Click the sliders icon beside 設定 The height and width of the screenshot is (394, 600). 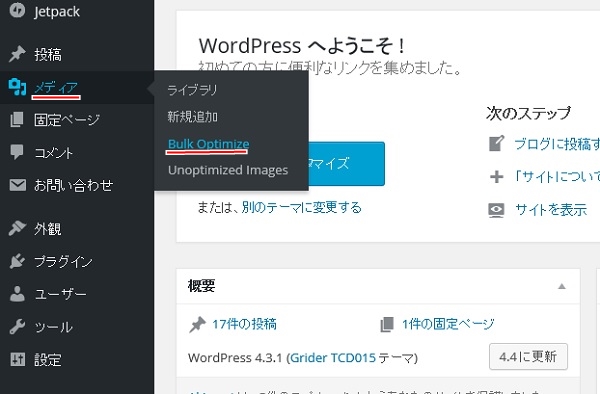(18, 359)
